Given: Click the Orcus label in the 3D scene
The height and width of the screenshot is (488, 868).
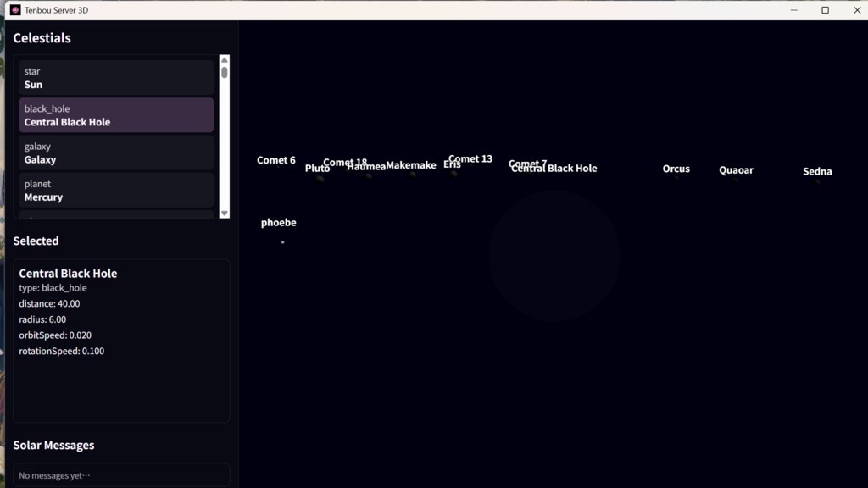Looking at the screenshot, I should [676, 169].
